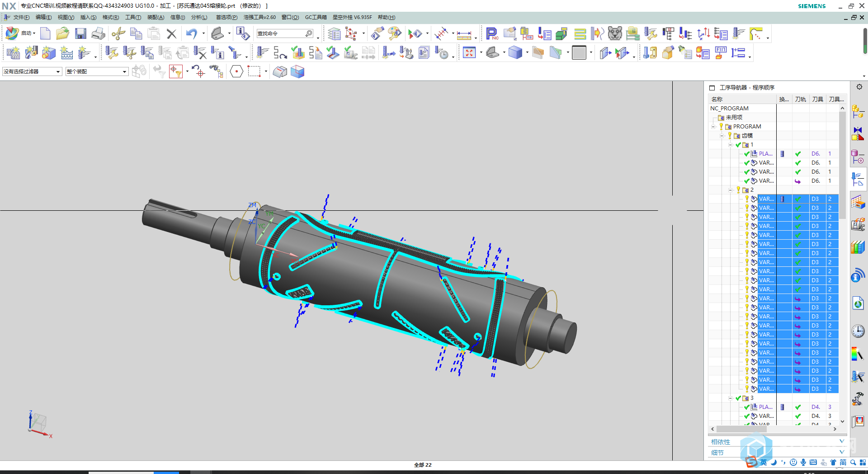Click the Verify Tool Path icon

pos(298,53)
